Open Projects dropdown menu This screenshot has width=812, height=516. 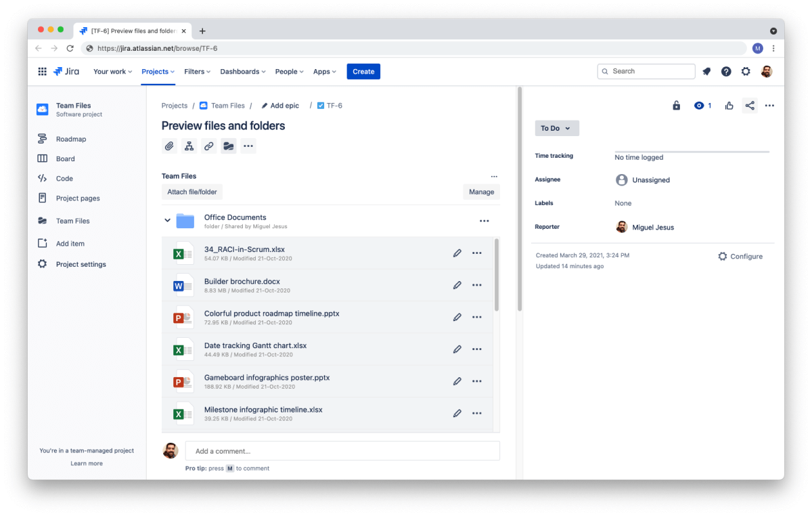158,71
